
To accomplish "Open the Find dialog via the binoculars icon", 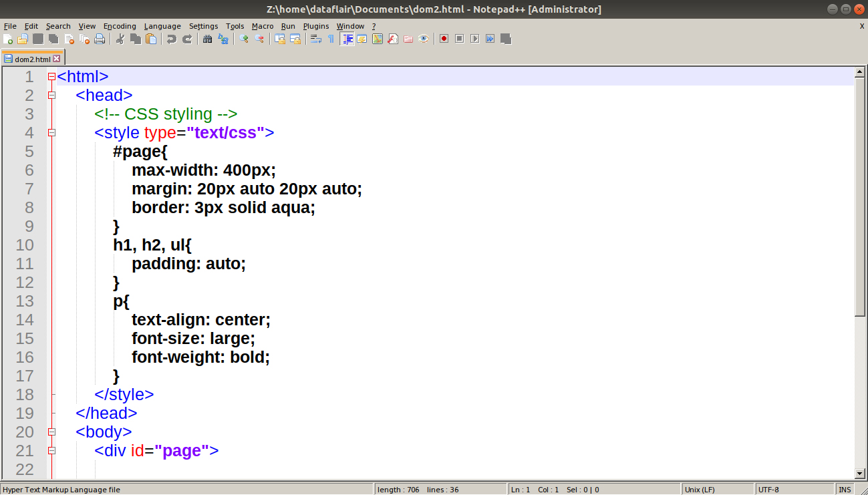I will 208,39.
